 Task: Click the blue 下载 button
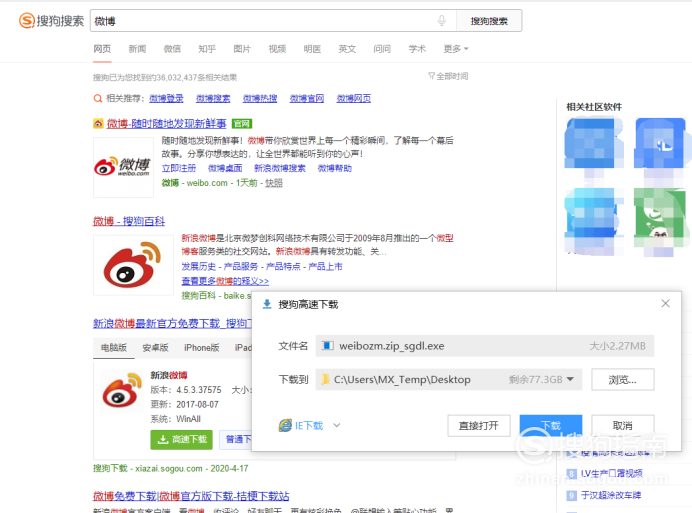(551, 426)
